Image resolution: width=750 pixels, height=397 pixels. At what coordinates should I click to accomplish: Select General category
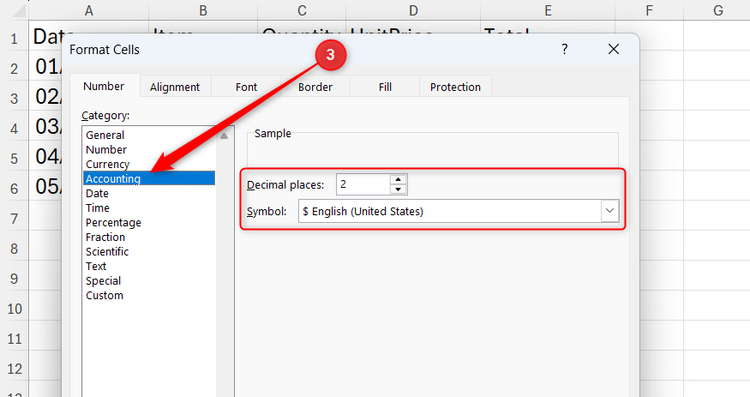click(149, 135)
